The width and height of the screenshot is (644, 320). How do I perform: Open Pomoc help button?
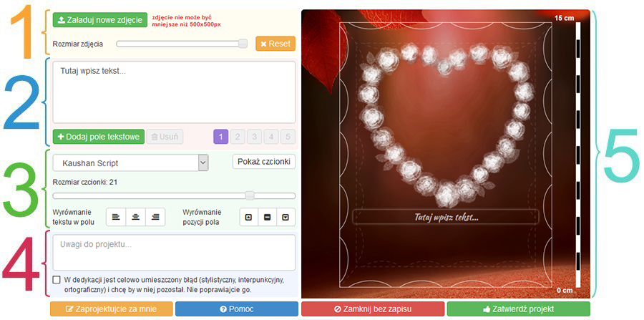(236, 309)
